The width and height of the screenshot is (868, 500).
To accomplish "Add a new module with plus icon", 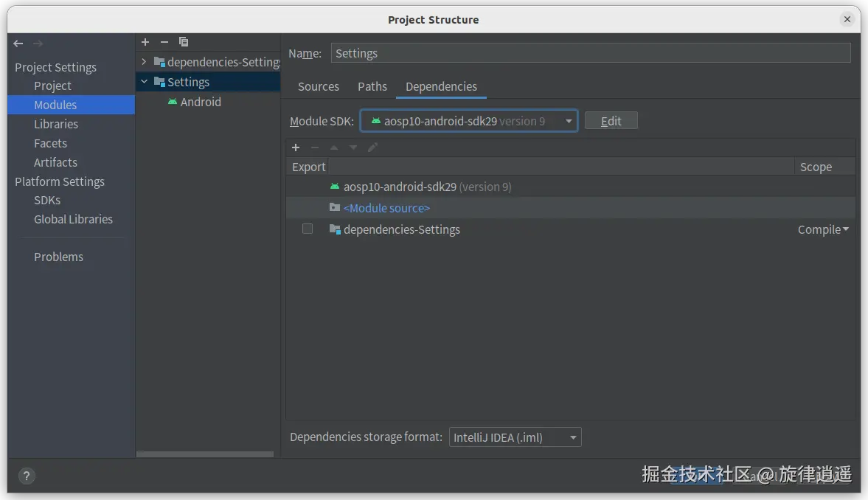I will 145,42.
